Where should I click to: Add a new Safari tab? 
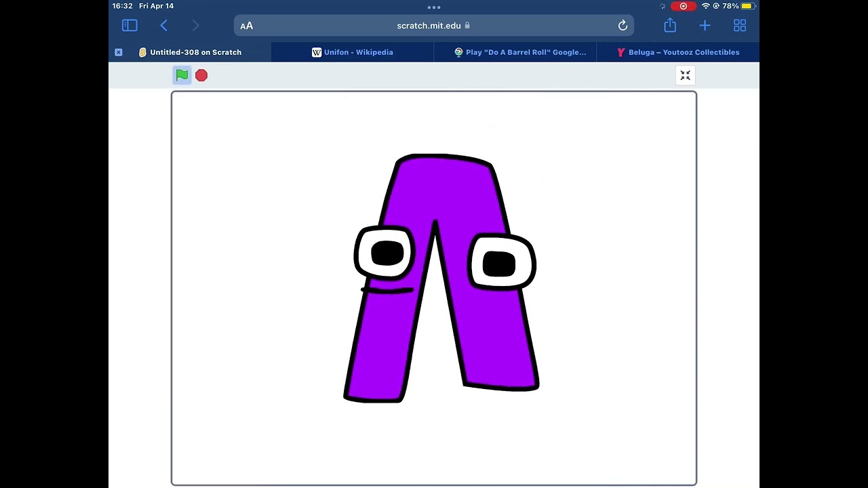705,26
